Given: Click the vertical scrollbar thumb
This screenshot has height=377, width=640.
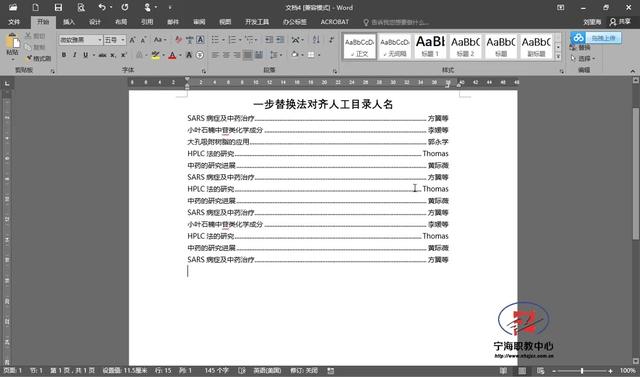Looking at the screenshot, I should coord(636,174).
